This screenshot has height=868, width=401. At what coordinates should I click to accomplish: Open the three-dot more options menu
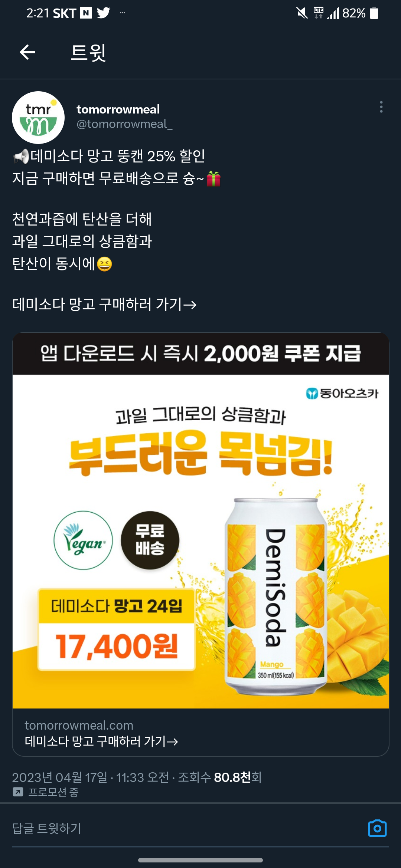(x=381, y=107)
